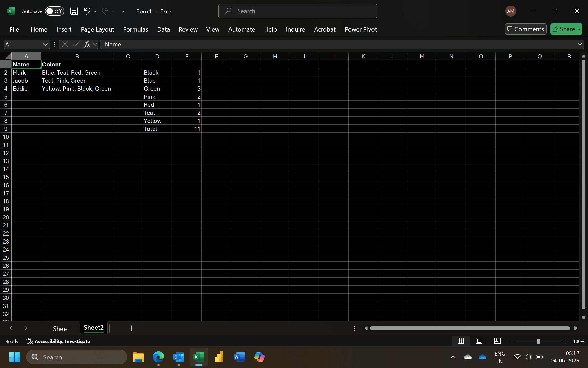Click the Cancel X icon in formula bar

click(x=65, y=44)
